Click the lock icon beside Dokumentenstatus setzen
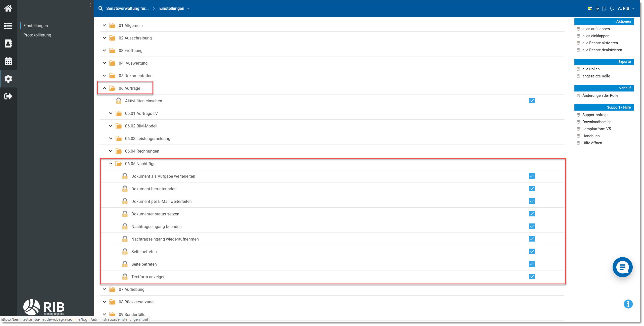The height and width of the screenshot is (326, 644). tap(125, 214)
